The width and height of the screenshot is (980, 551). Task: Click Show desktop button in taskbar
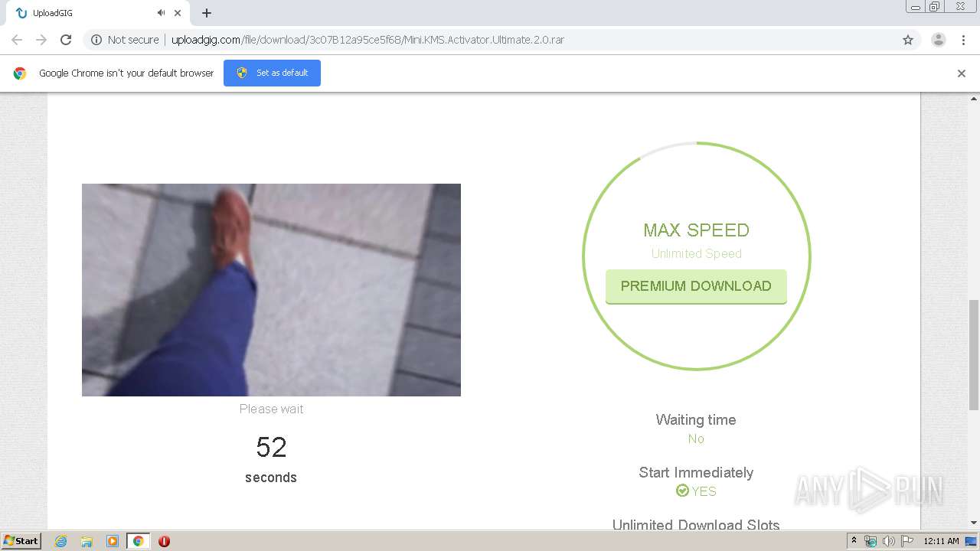(971, 541)
